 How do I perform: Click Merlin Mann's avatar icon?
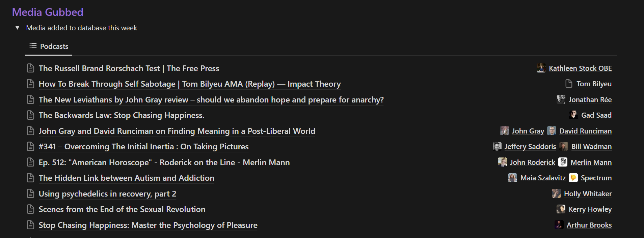(563, 162)
